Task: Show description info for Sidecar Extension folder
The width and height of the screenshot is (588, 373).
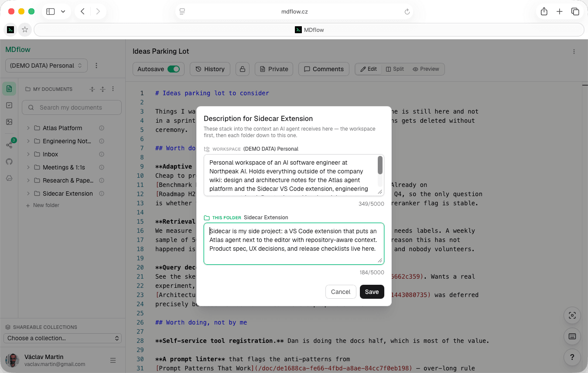Action: tap(102, 193)
